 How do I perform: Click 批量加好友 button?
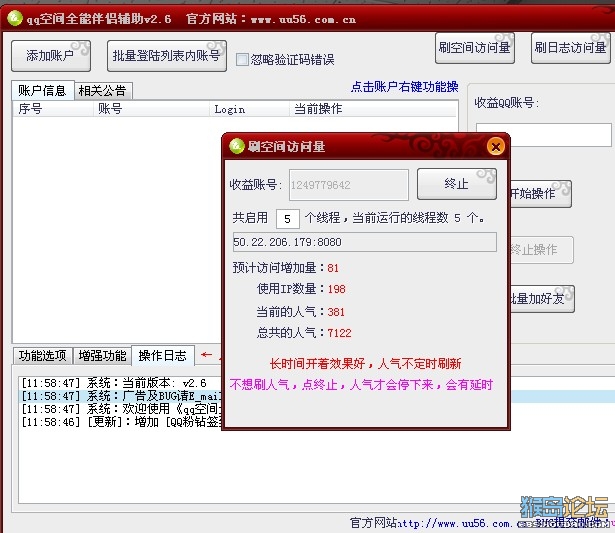tap(542, 298)
